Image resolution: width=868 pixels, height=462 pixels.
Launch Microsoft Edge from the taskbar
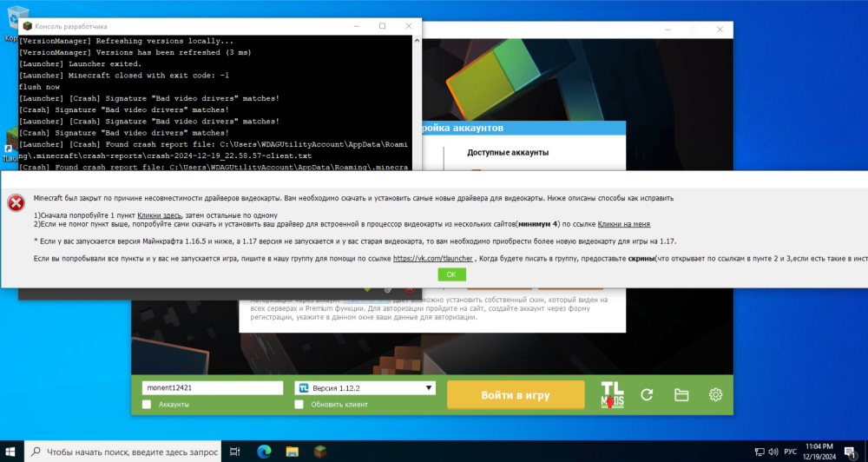point(264,452)
